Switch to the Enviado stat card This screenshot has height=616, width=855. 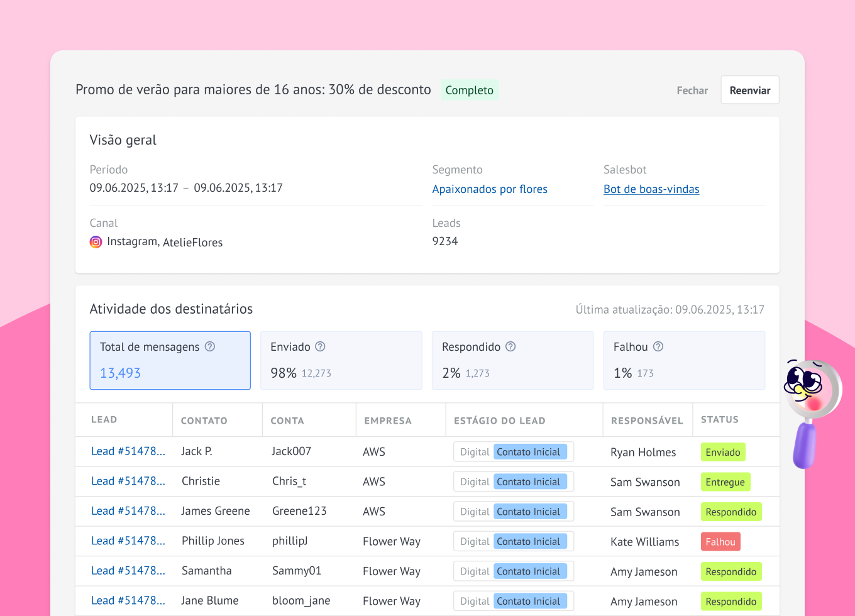point(341,360)
